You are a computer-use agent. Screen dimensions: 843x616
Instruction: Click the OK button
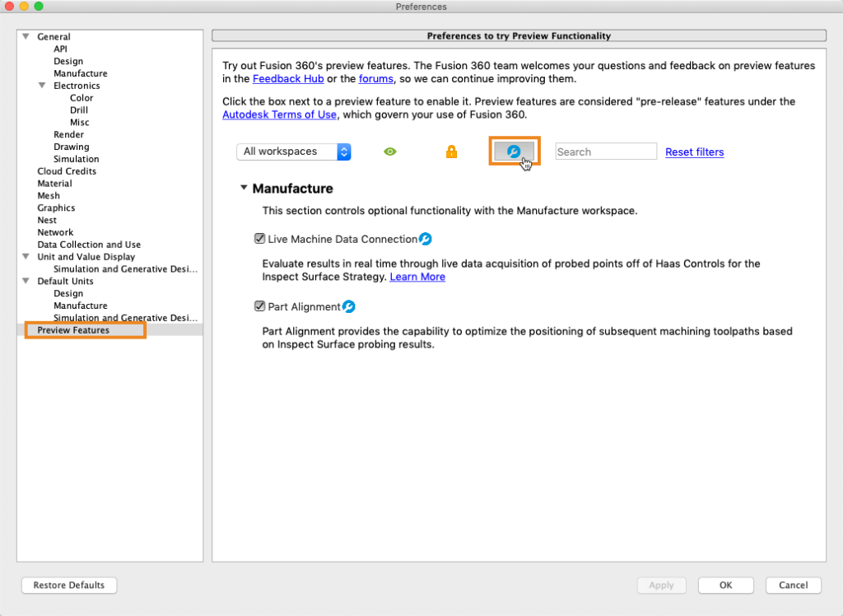(x=726, y=585)
